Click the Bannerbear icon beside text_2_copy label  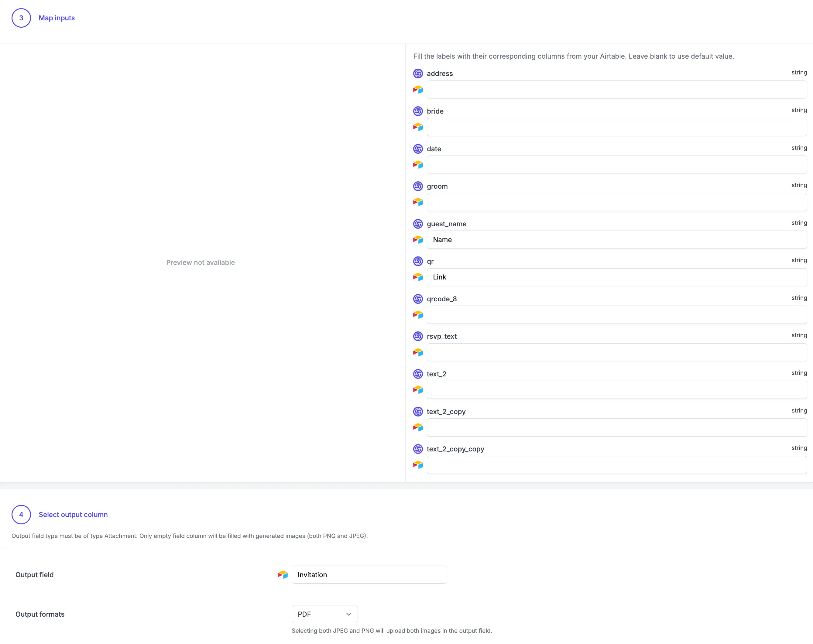click(x=418, y=412)
